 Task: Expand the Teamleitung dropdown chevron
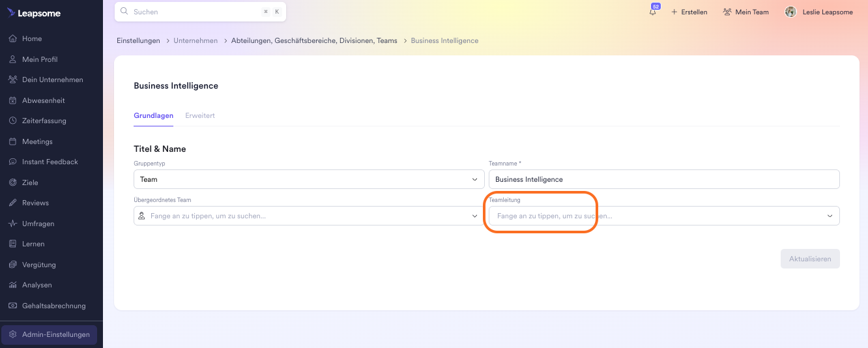(830, 216)
